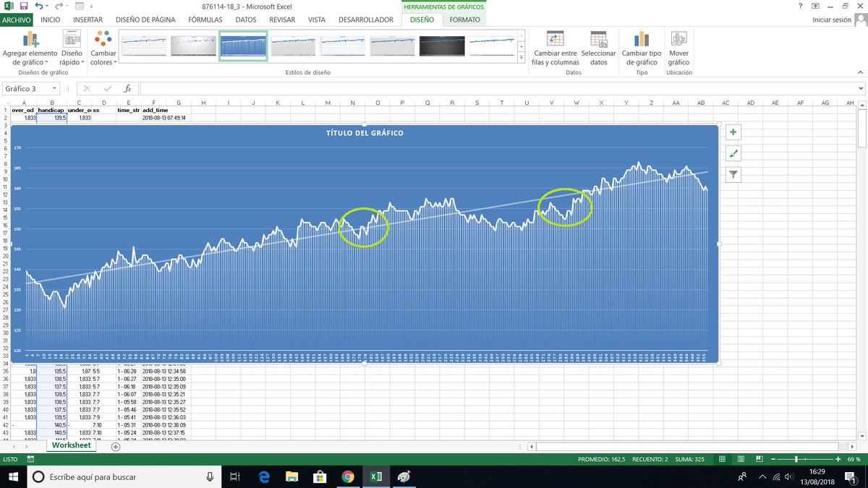The height and width of the screenshot is (488, 868).
Task: Open File Explorer from taskbar
Action: point(292,476)
